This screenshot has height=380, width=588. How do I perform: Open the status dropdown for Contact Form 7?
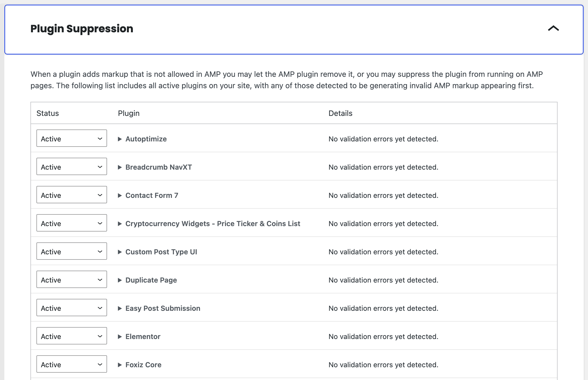(72, 195)
